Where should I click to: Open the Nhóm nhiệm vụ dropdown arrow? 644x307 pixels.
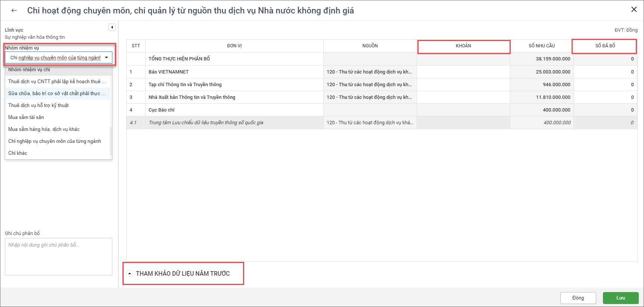pos(106,57)
